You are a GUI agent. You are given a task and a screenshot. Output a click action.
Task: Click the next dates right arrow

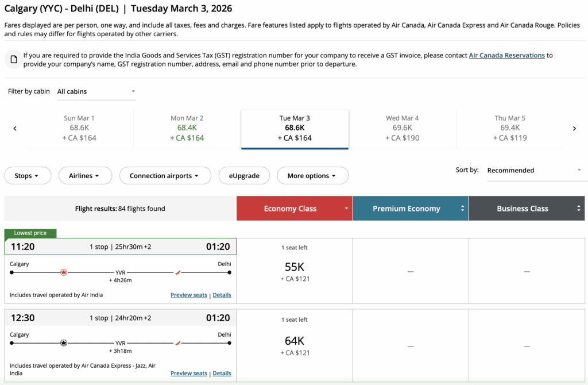574,129
